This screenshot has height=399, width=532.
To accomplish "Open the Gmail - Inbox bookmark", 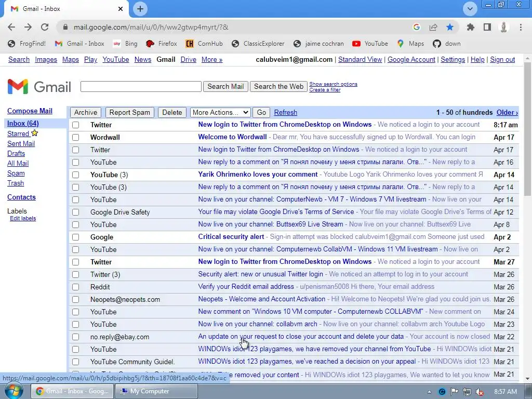I will 79,44.
